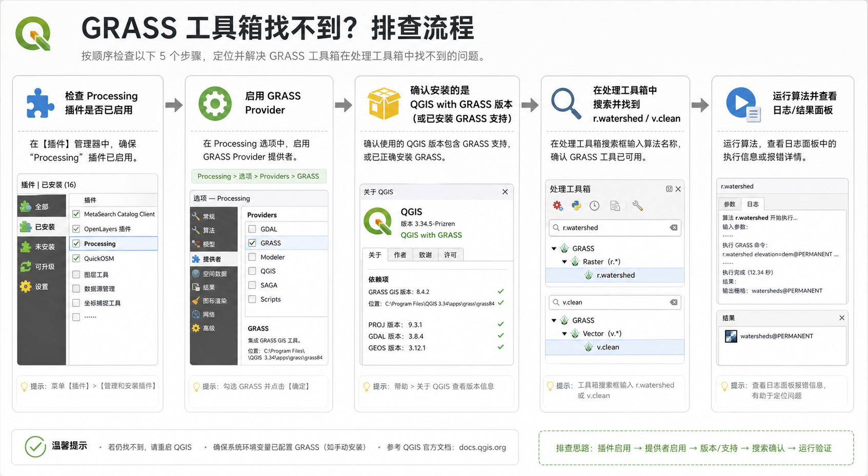Select 提供者 in options sidebar

(x=214, y=259)
